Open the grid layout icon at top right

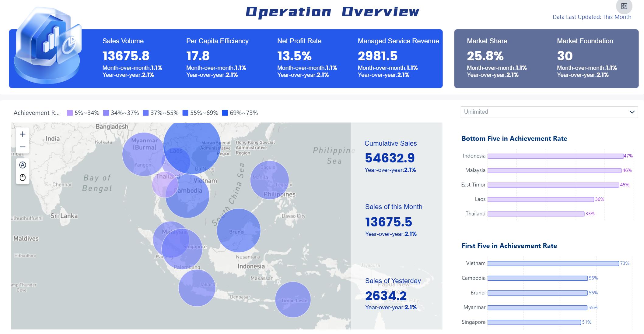(x=624, y=6)
